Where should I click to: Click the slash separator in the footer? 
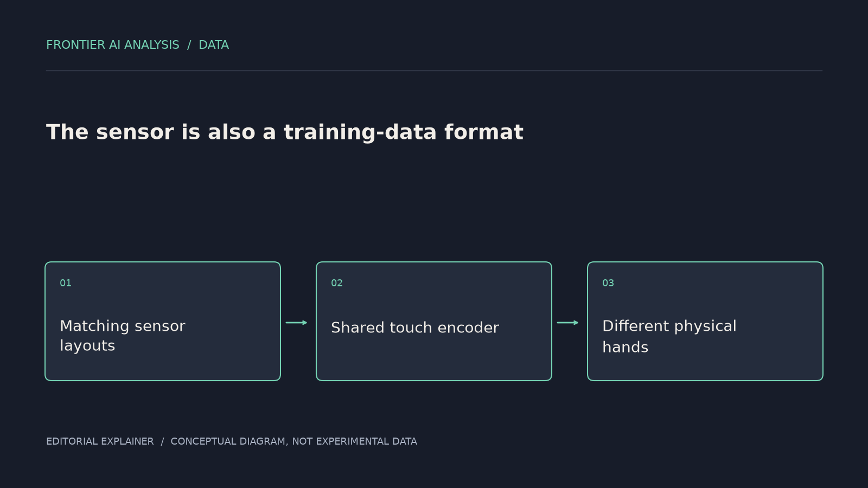tap(162, 441)
